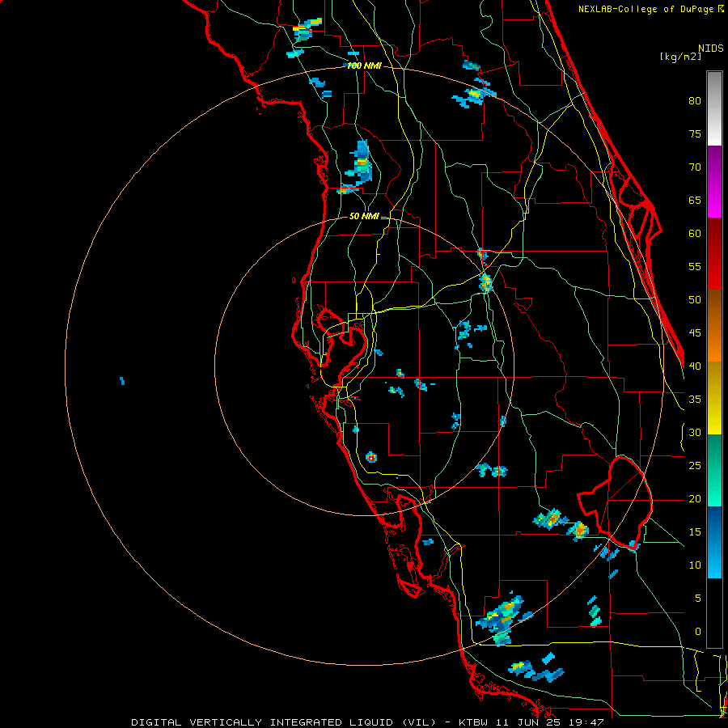Select the 50 scale value

pos(695,299)
